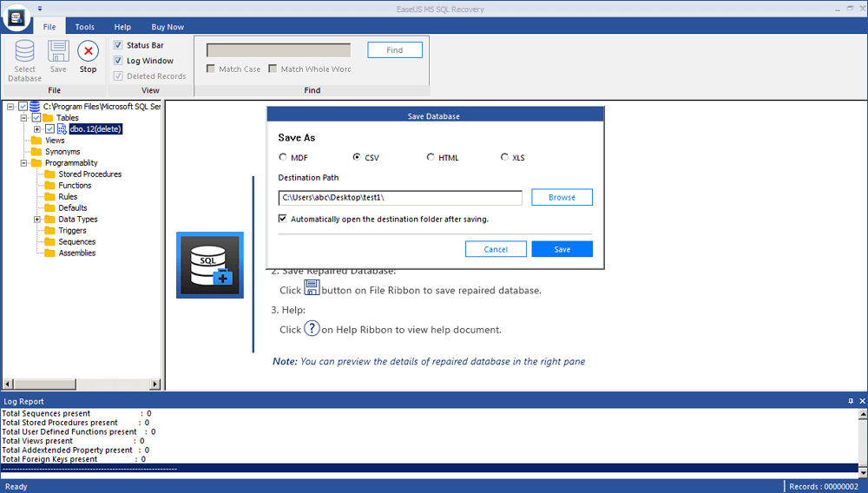This screenshot has height=493, width=868.
Task: Enable the Match Case option
Action: [x=210, y=69]
